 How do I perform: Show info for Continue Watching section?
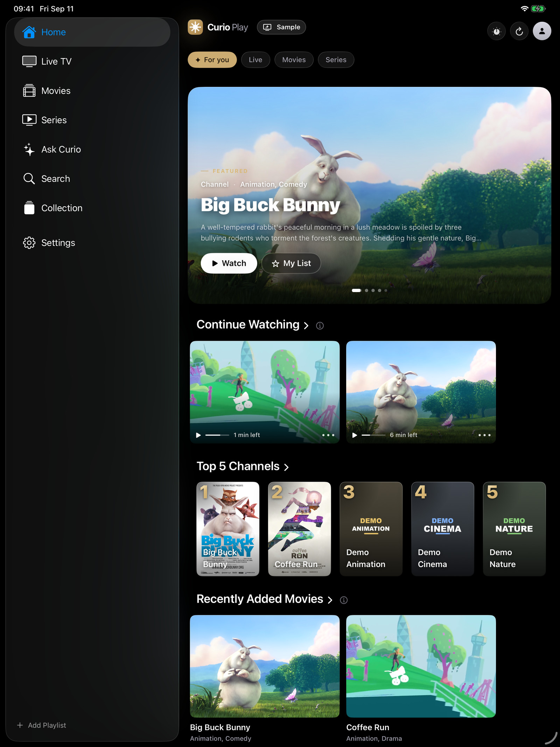coord(320,326)
